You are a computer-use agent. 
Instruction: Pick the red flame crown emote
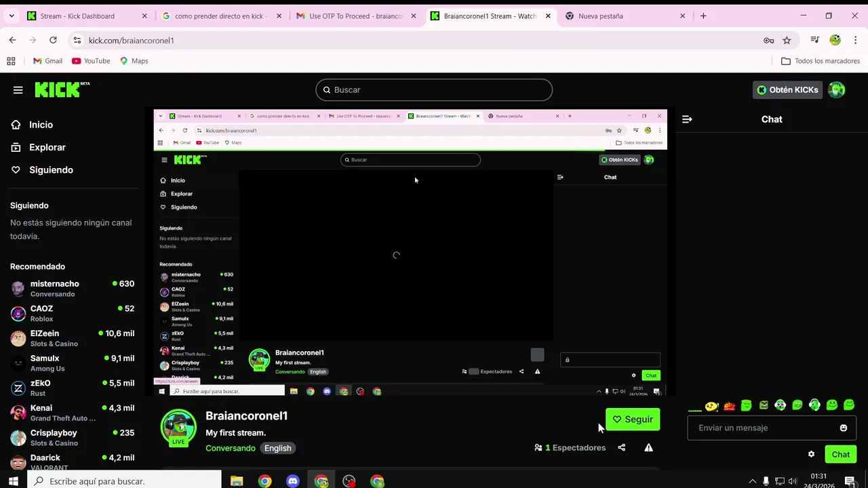[x=729, y=406]
